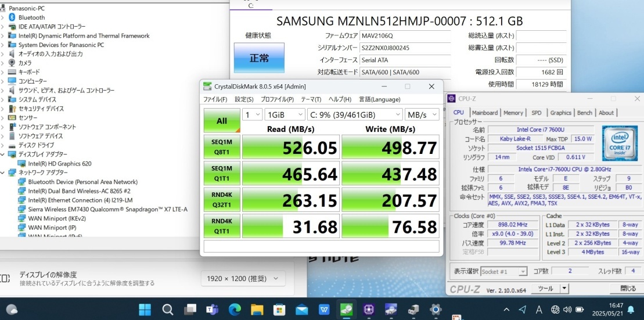Launch Microsoft Teams from taskbar
The image size is (644, 320).
coord(213,310)
